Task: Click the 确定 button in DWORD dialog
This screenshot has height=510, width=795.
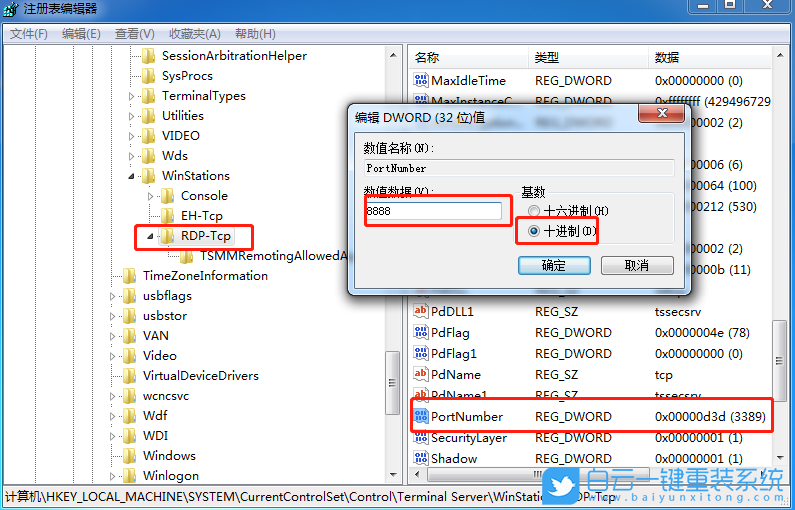Action: tap(554, 265)
